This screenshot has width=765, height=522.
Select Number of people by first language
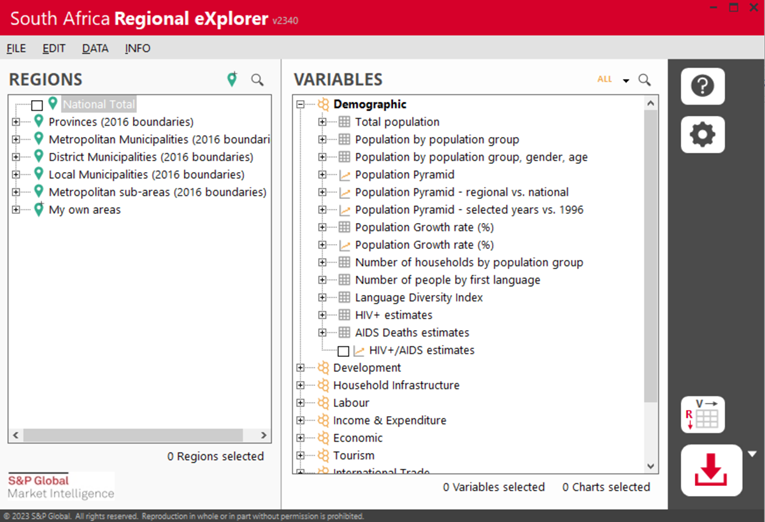click(448, 280)
